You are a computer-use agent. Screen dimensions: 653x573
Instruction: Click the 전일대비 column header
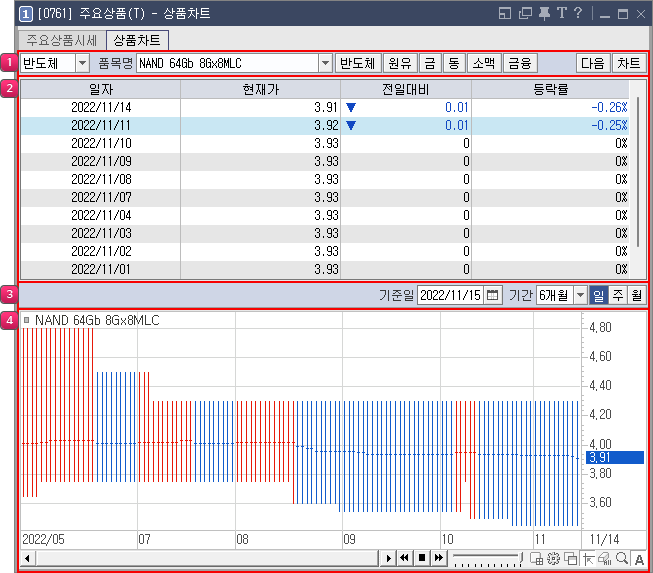406,89
